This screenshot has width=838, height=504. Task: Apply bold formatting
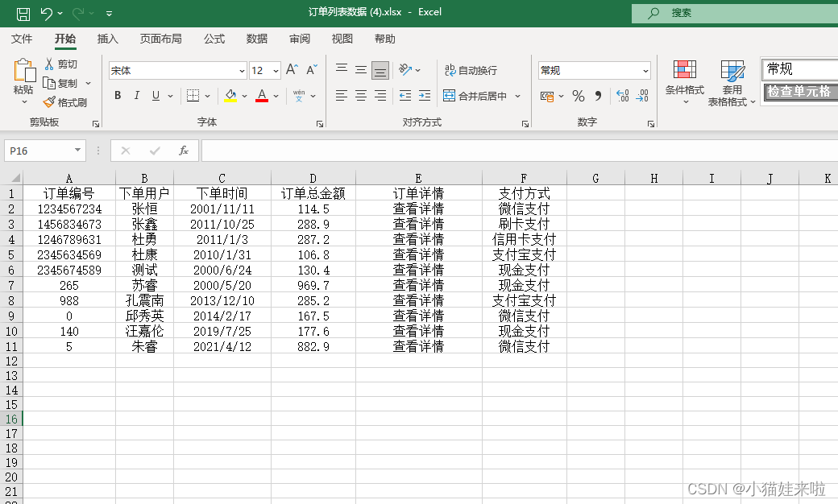pos(117,96)
